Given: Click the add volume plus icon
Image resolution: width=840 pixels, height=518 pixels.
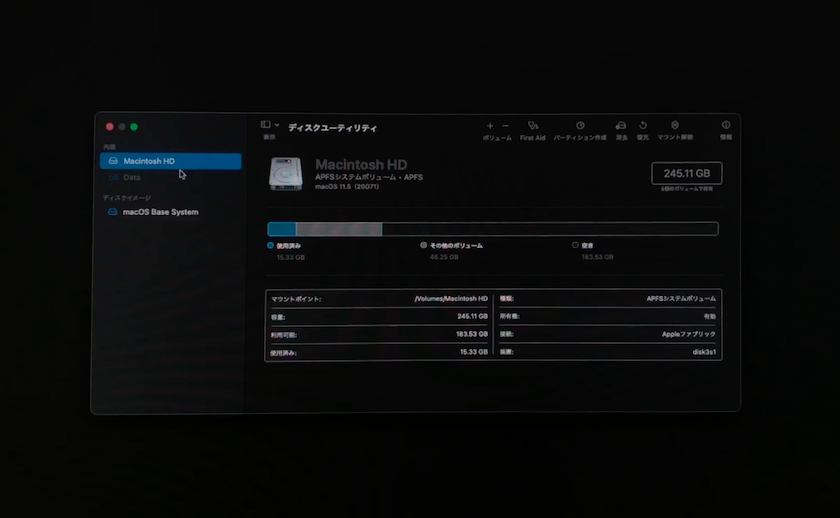Looking at the screenshot, I should [x=490, y=126].
